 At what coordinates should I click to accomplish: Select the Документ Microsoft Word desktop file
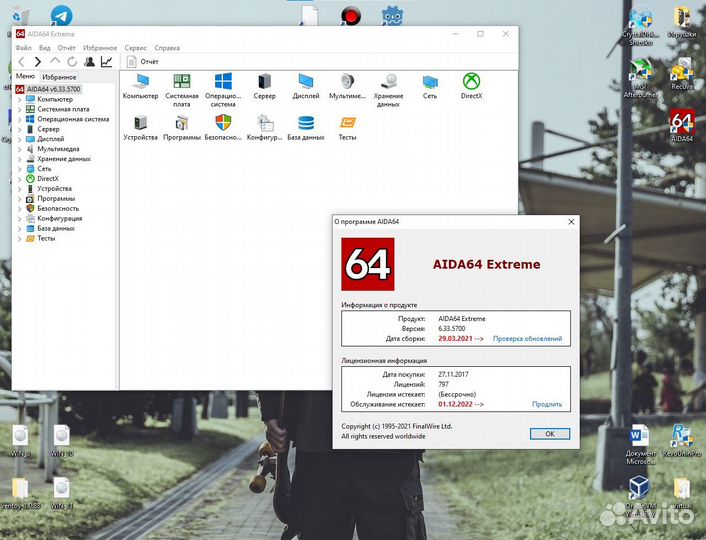(640, 445)
